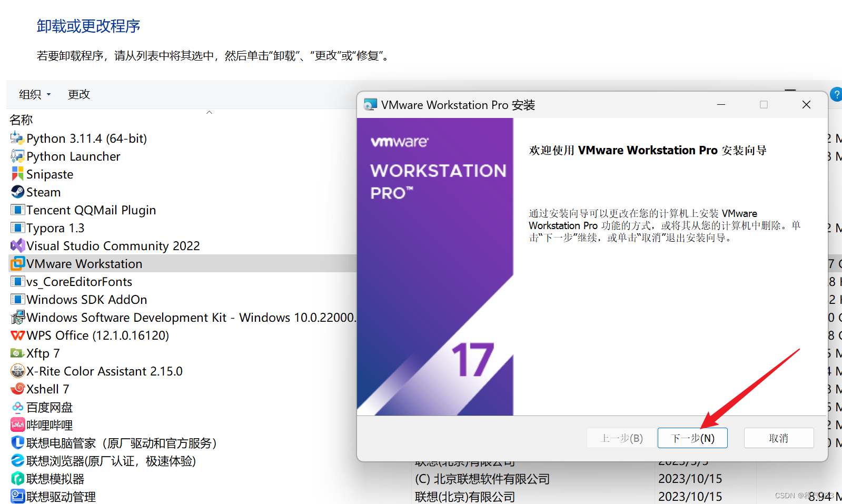
Task: Select the Tencent QQMail Plugin entry
Action: (x=91, y=210)
